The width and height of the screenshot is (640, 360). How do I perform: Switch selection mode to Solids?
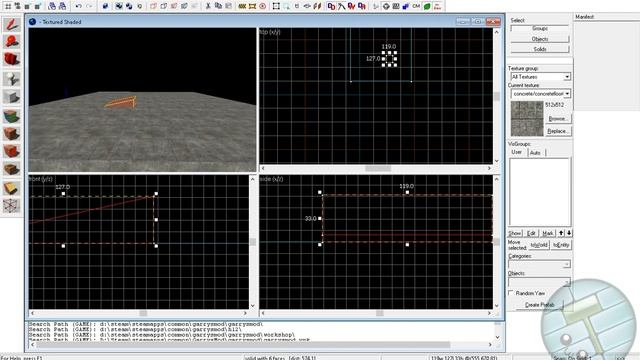(x=540, y=49)
